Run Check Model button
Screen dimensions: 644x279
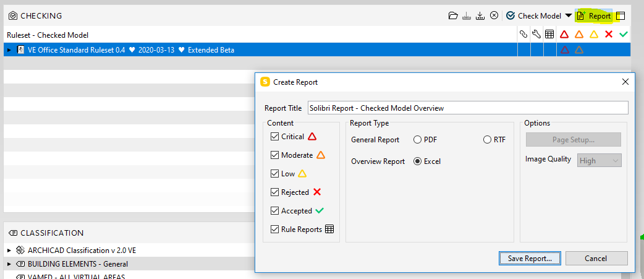pos(534,16)
